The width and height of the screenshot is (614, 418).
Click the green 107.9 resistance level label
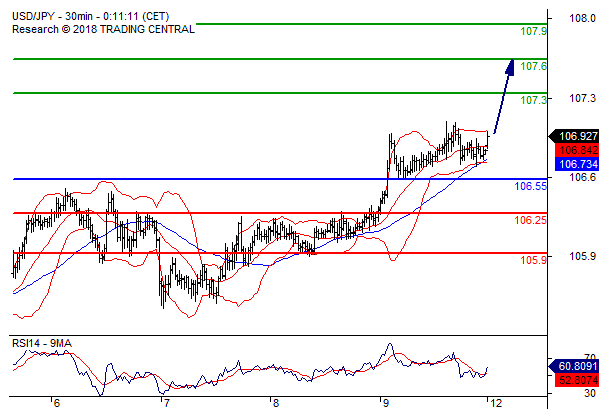coord(533,31)
